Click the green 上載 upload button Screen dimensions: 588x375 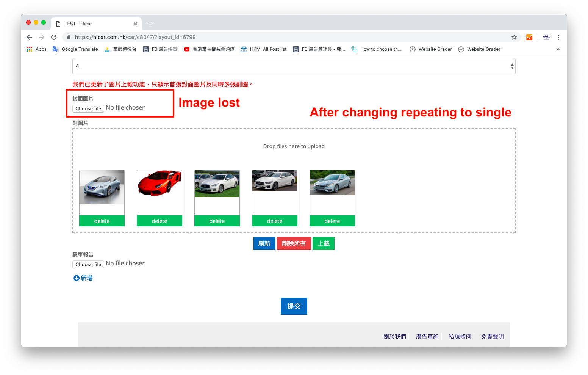(323, 243)
